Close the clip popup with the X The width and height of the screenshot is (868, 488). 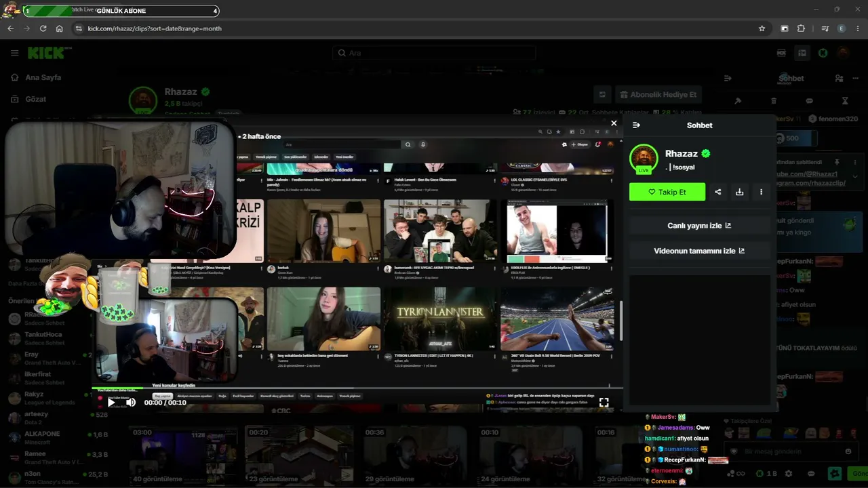(x=614, y=123)
